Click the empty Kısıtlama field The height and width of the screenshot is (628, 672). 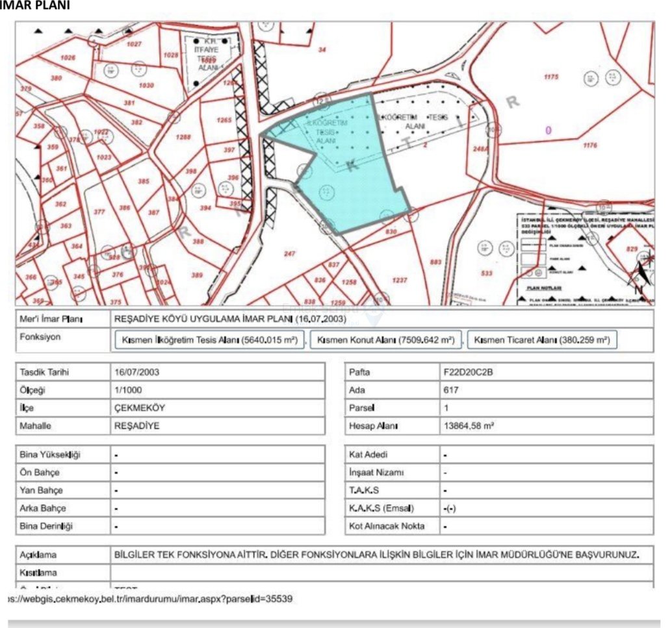[x=381, y=573]
